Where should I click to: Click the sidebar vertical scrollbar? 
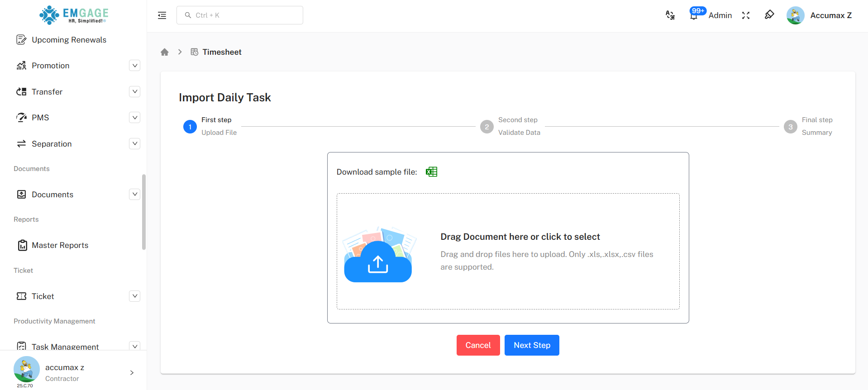click(144, 212)
